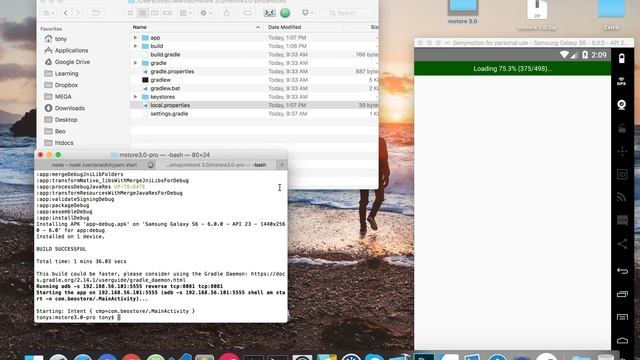The image size is (640, 360).
Task: Open Genymotion GPS widget
Action: click(x=622, y=81)
